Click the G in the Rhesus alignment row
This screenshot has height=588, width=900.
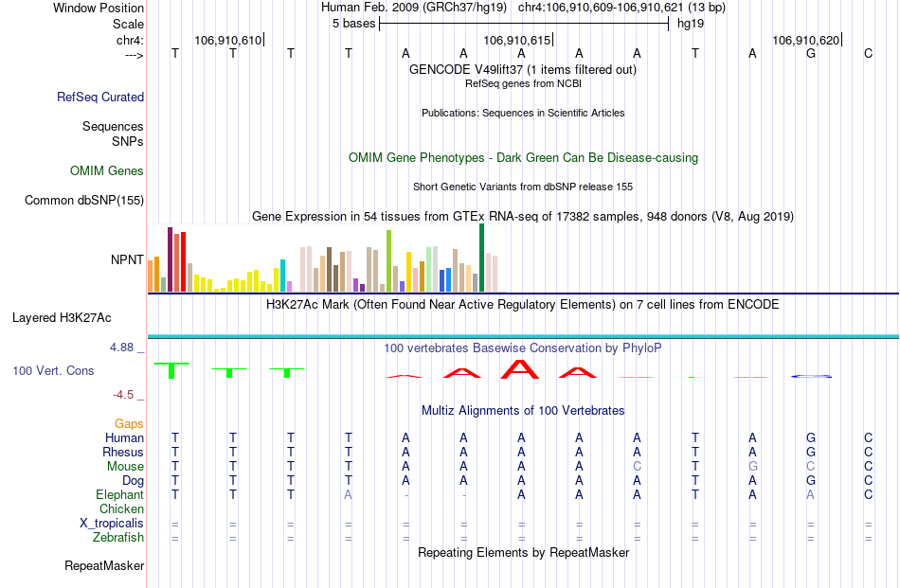[811, 452]
